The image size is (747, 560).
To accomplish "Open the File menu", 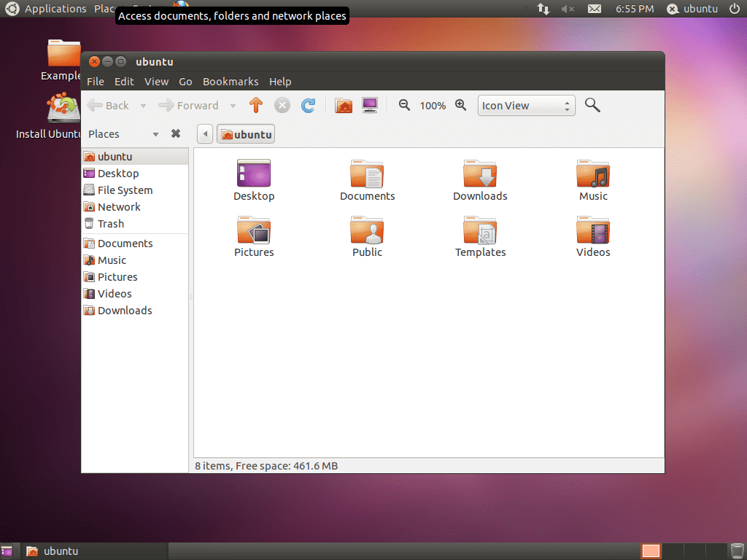I will [96, 82].
